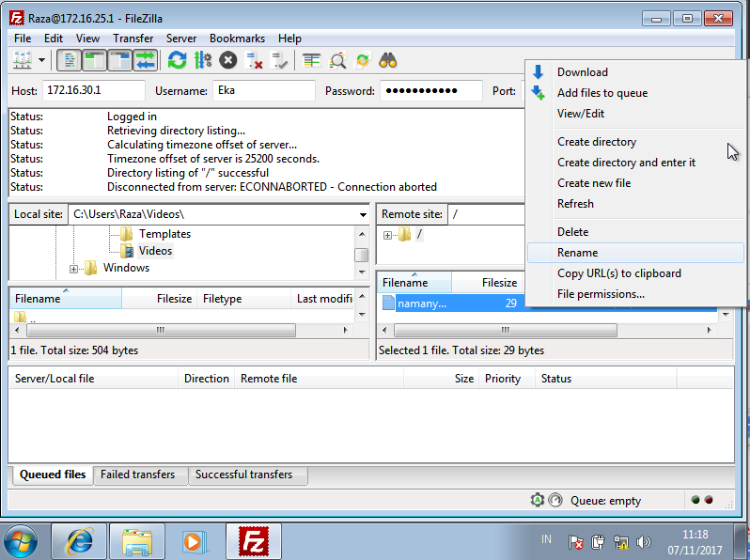Click the Host input field

click(x=94, y=90)
